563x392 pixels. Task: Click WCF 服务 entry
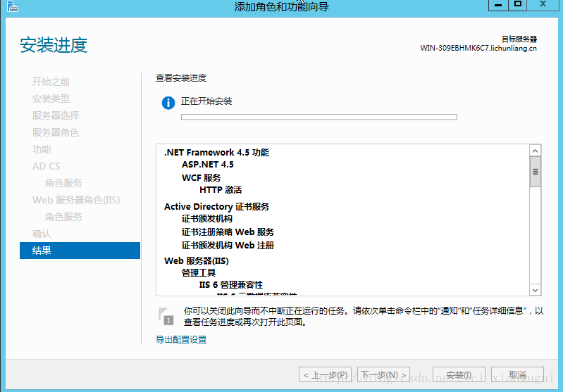point(201,177)
